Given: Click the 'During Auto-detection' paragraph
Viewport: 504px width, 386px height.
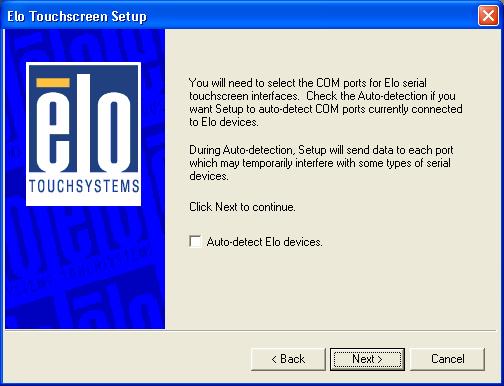Looking at the screenshot, I should [321, 163].
